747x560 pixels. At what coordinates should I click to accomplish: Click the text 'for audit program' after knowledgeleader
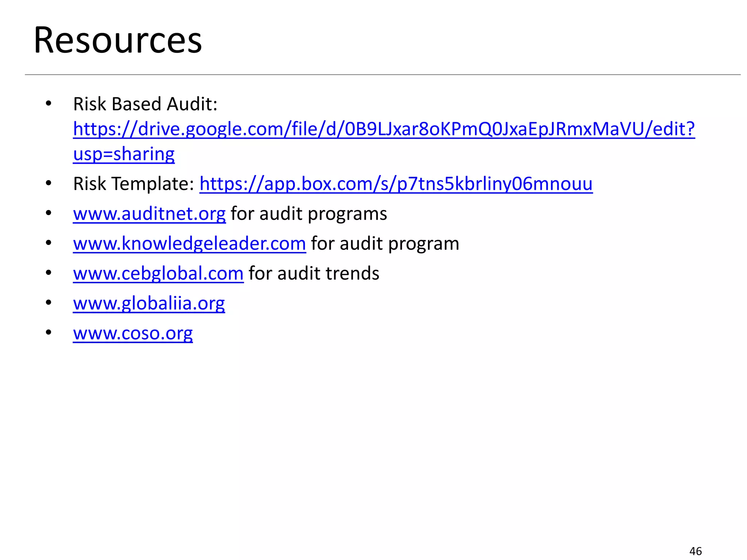385,244
